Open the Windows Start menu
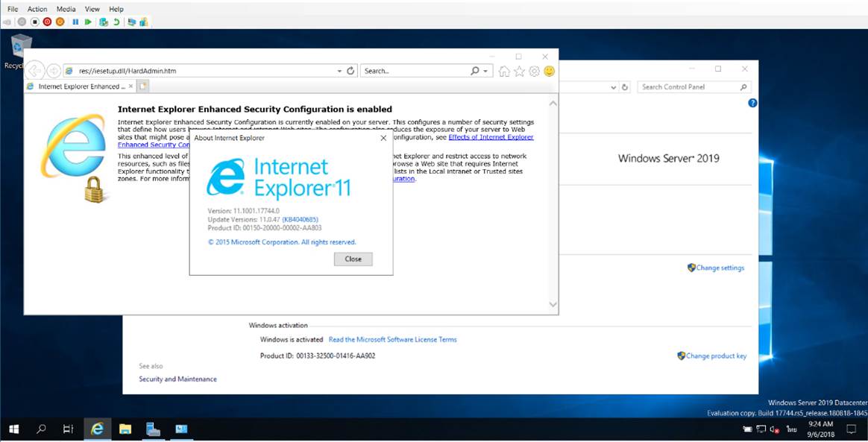868x442 pixels. [14, 429]
